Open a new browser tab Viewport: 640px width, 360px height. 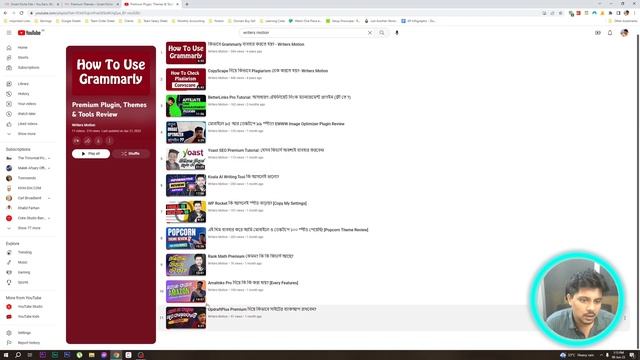[187, 4]
